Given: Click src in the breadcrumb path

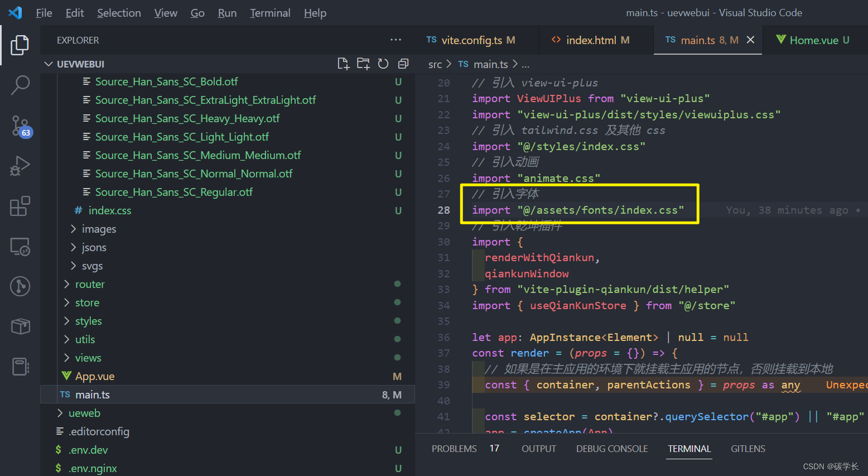Looking at the screenshot, I should pyautogui.click(x=435, y=64).
